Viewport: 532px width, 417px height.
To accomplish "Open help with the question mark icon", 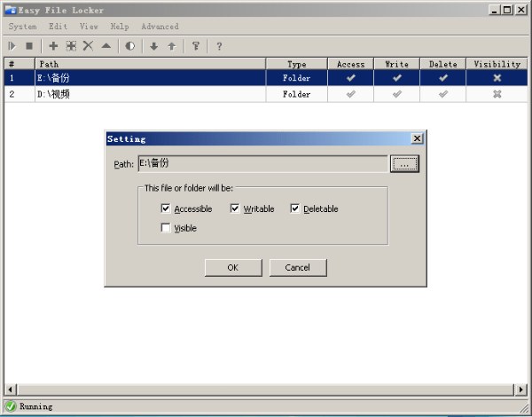I will [219, 46].
